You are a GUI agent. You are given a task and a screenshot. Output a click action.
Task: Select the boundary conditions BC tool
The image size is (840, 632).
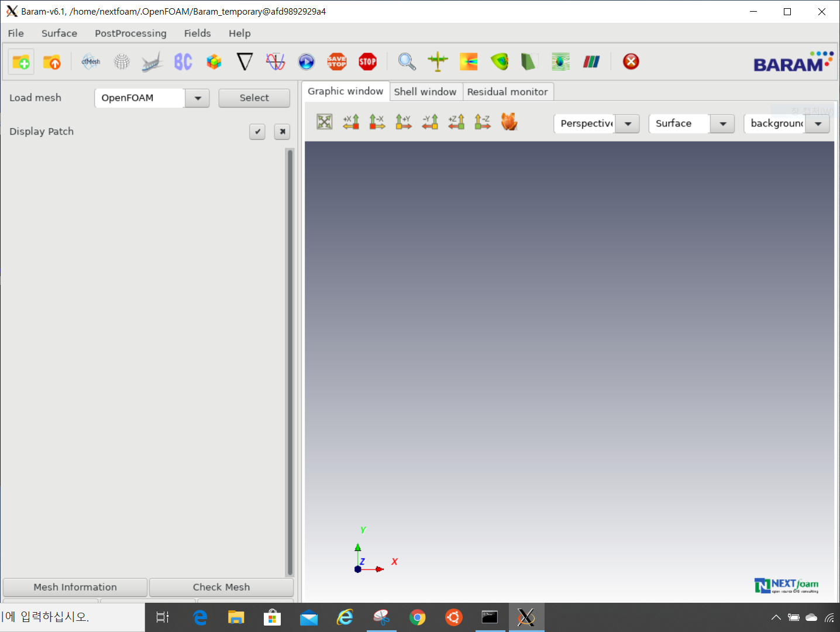point(183,61)
